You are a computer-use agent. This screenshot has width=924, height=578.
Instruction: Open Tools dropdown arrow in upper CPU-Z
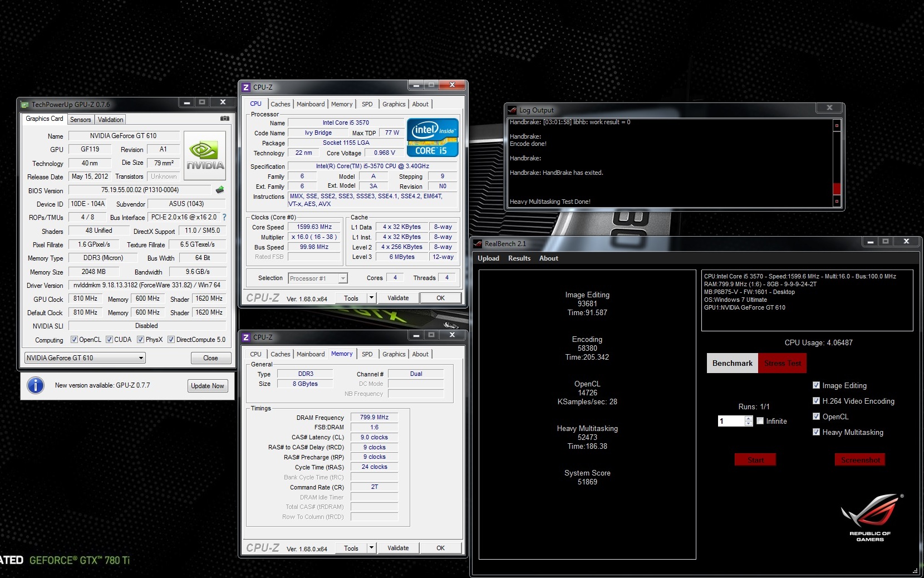[x=371, y=298]
